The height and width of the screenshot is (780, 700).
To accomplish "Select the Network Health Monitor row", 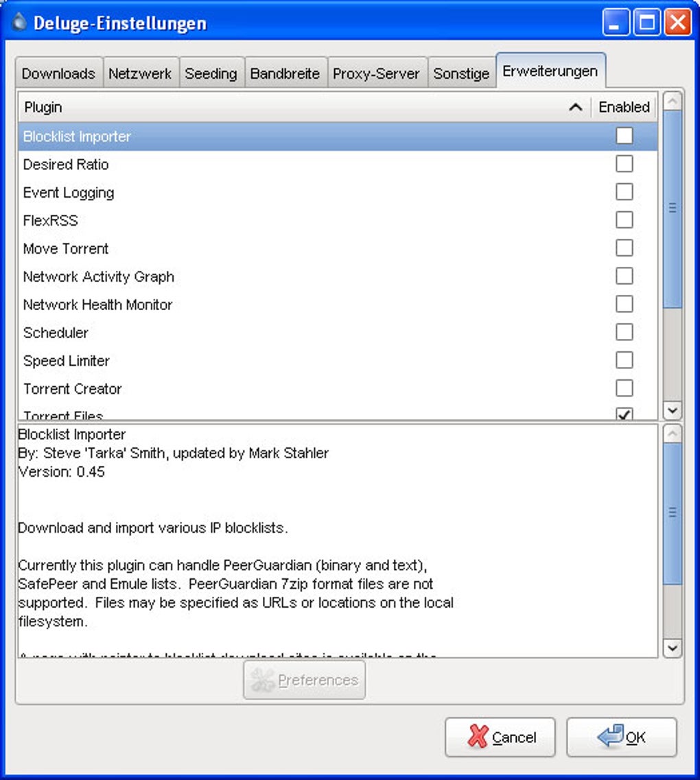I will click(338, 305).
